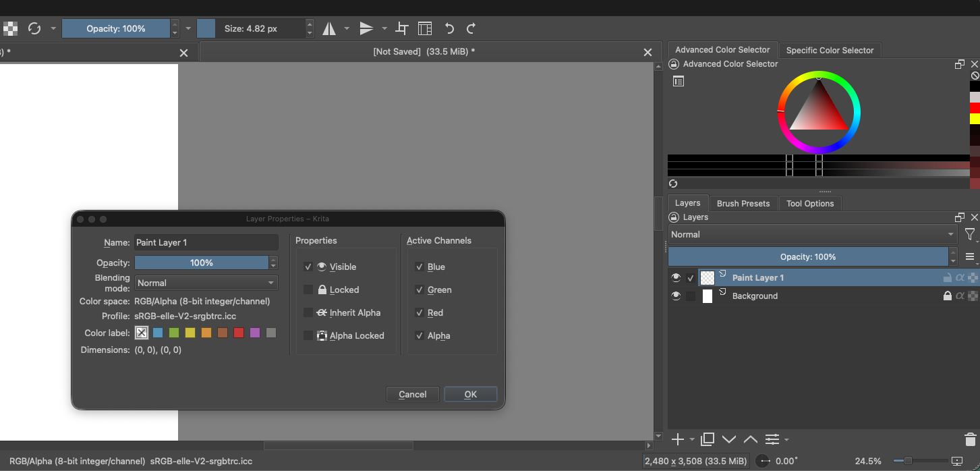This screenshot has height=471, width=980.
Task: Select Advanced Color Selector tab
Action: tap(722, 50)
